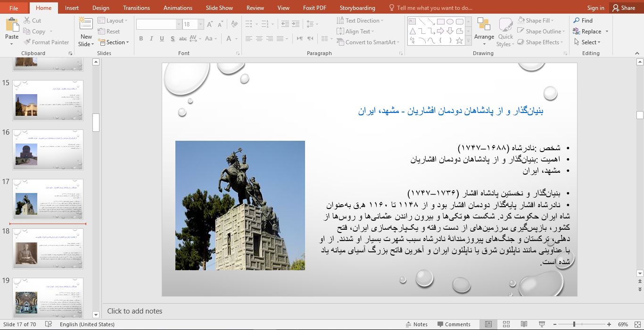The image size is (644, 330).
Task: Toggle align text right
Action: point(270,39)
